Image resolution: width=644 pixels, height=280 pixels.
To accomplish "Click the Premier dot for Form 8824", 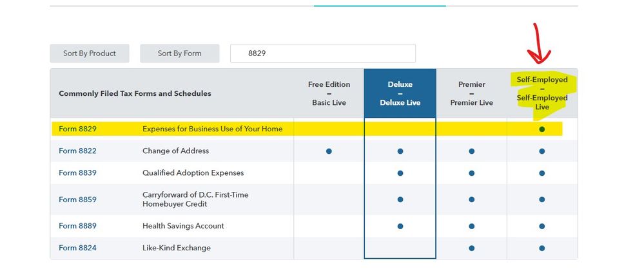I will point(471,248).
